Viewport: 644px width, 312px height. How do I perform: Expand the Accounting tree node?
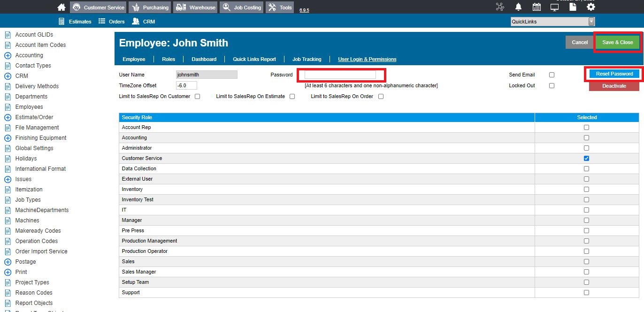(x=8, y=55)
